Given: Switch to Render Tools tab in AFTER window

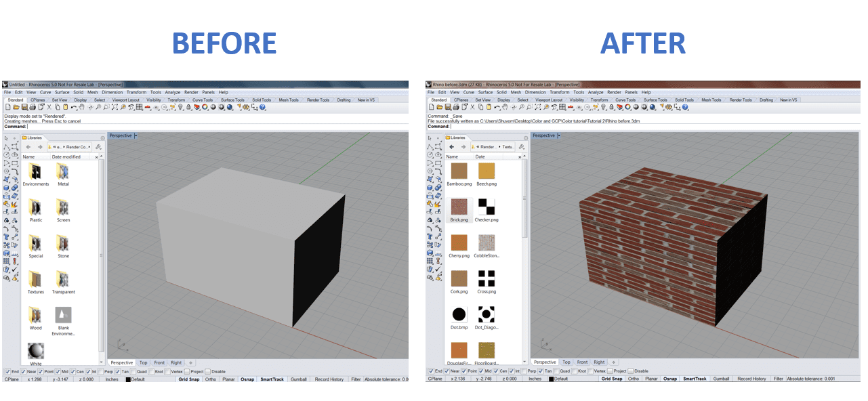Looking at the screenshot, I should 740,100.
